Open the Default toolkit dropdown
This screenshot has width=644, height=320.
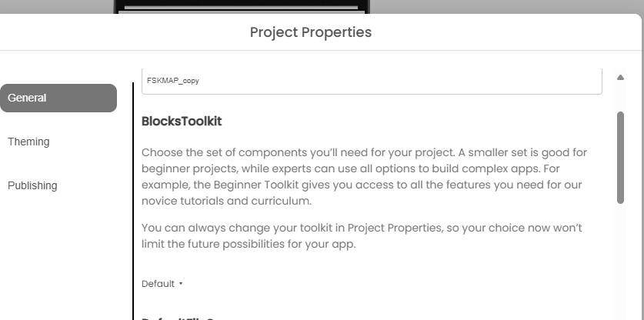158,284
